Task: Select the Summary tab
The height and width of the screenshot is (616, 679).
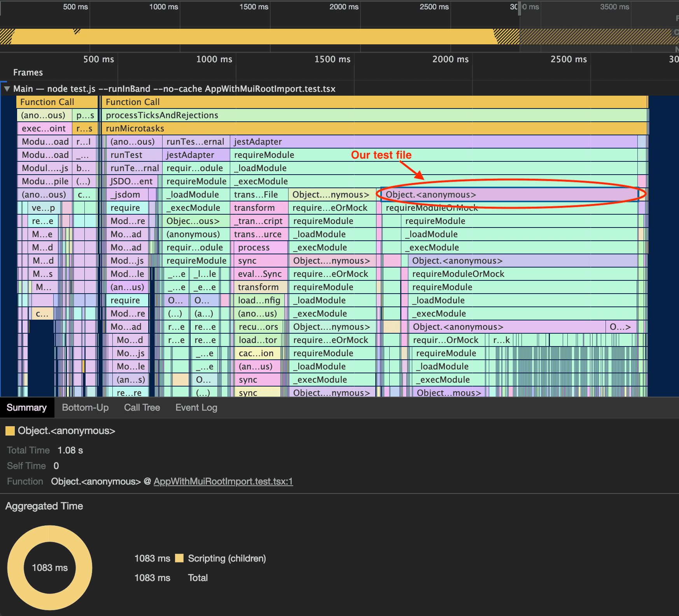Action: (x=26, y=408)
